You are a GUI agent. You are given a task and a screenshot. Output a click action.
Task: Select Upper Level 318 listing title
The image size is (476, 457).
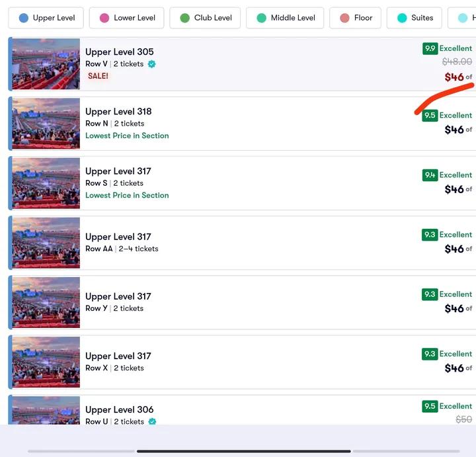pyautogui.click(x=118, y=112)
